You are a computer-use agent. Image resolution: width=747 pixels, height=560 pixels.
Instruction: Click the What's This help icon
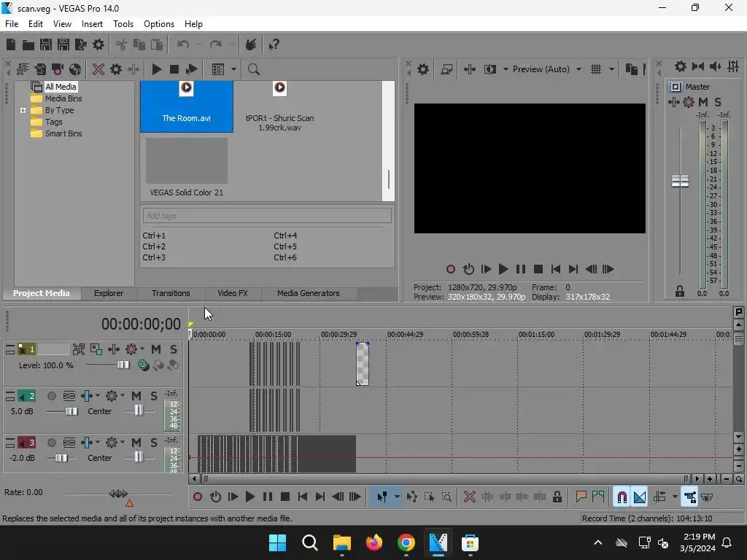[274, 44]
